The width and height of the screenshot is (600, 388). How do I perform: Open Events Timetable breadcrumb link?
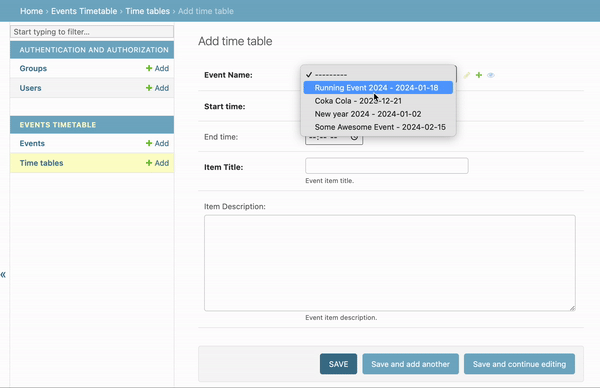pyautogui.click(x=84, y=11)
